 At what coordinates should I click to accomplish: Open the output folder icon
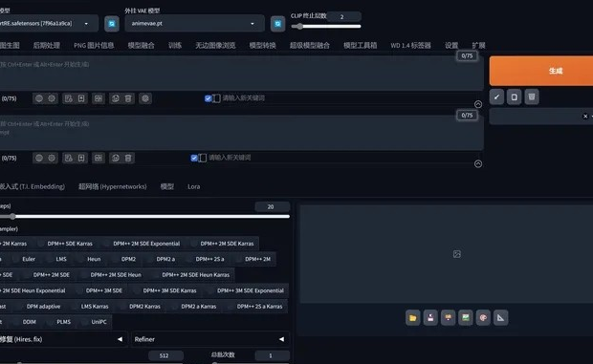pos(412,317)
